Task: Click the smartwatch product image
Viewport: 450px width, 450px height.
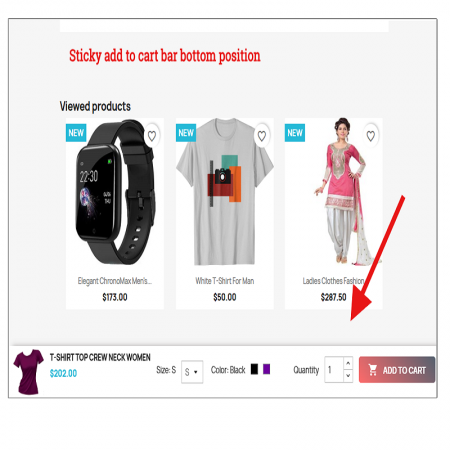Action: [x=115, y=192]
